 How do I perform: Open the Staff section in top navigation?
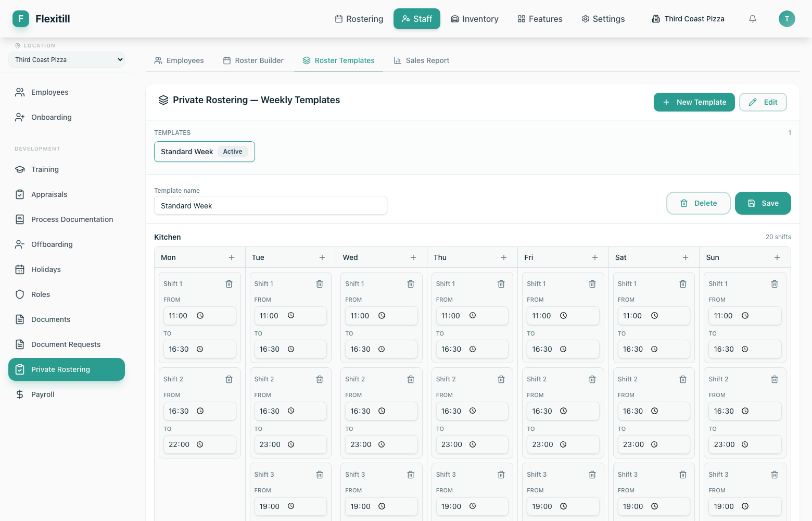pos(417,19)
